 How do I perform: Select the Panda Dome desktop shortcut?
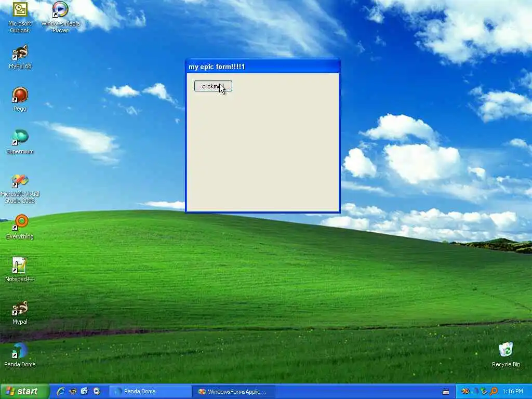point(20,355)
